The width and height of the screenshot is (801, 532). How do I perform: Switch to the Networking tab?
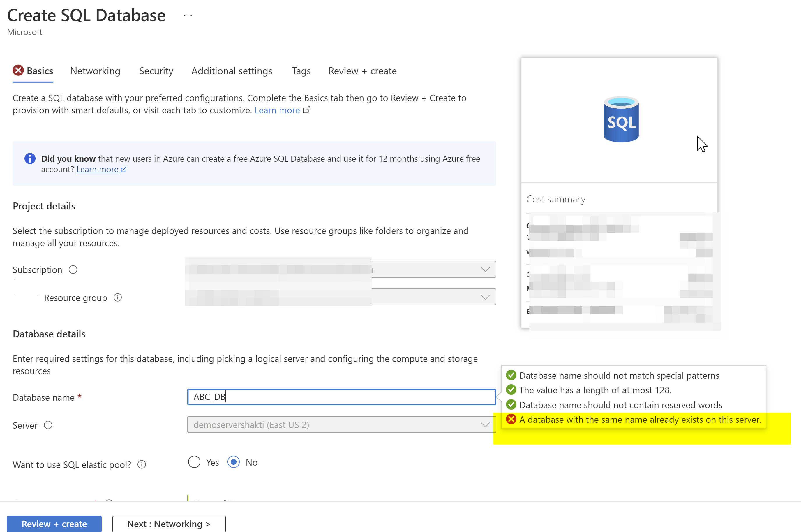[95, 71]
